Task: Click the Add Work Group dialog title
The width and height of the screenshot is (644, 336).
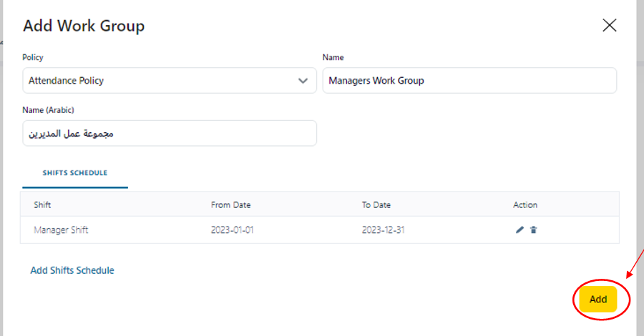Action: [84, 26]
